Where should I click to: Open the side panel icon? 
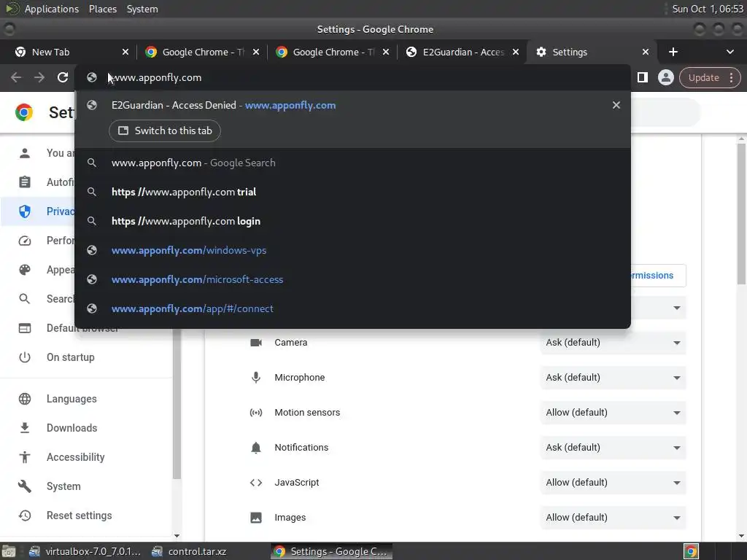tap(642, 77)
